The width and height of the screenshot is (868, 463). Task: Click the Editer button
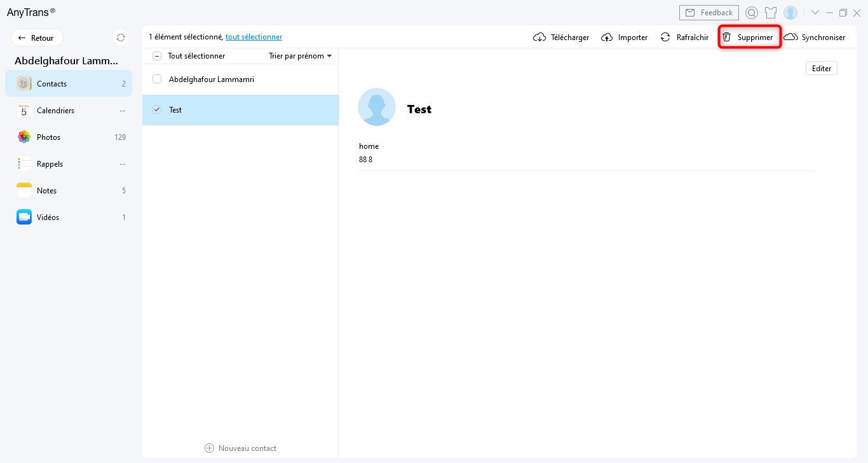(822, 68)
